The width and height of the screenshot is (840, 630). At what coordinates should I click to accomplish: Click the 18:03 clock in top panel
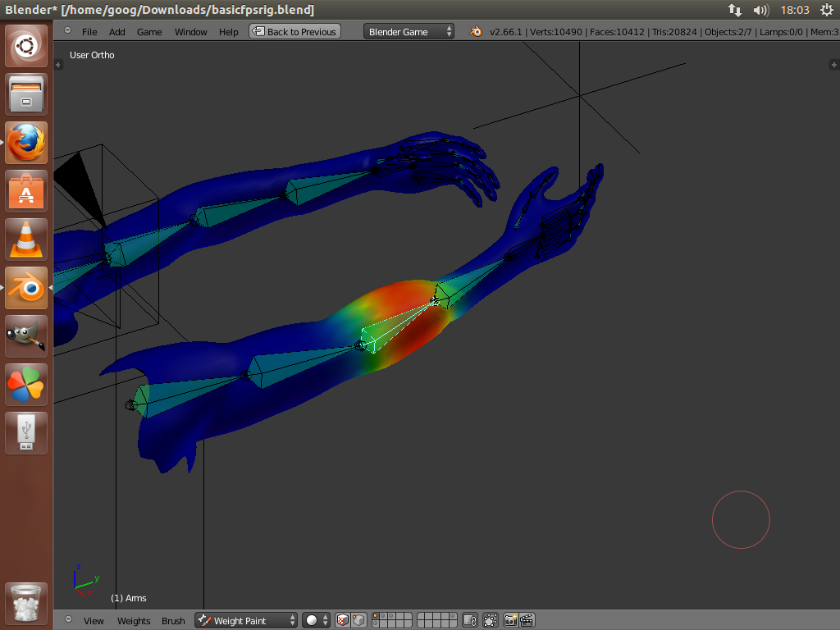(x=794, y=10)
